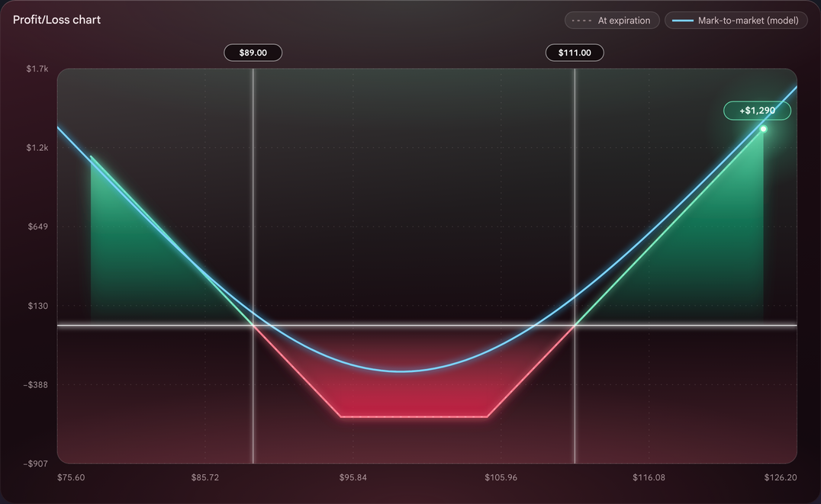Click the $75.60 x-axis price label
The width and height of the screenshot is (821, 504).
(71, 477)
